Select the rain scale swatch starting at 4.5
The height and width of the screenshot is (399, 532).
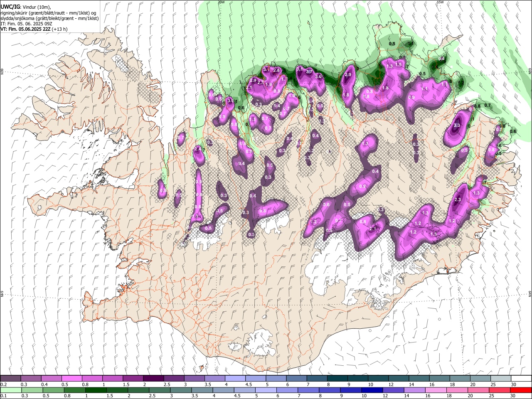(x=244, y=390)
